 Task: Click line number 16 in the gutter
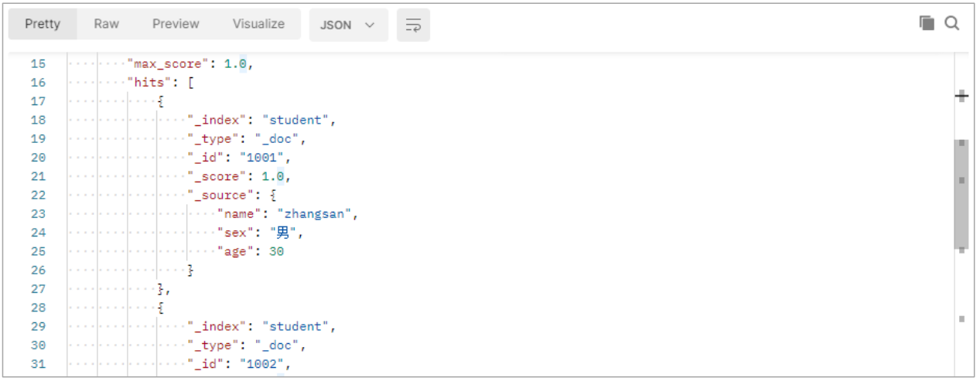click(38, 83)
